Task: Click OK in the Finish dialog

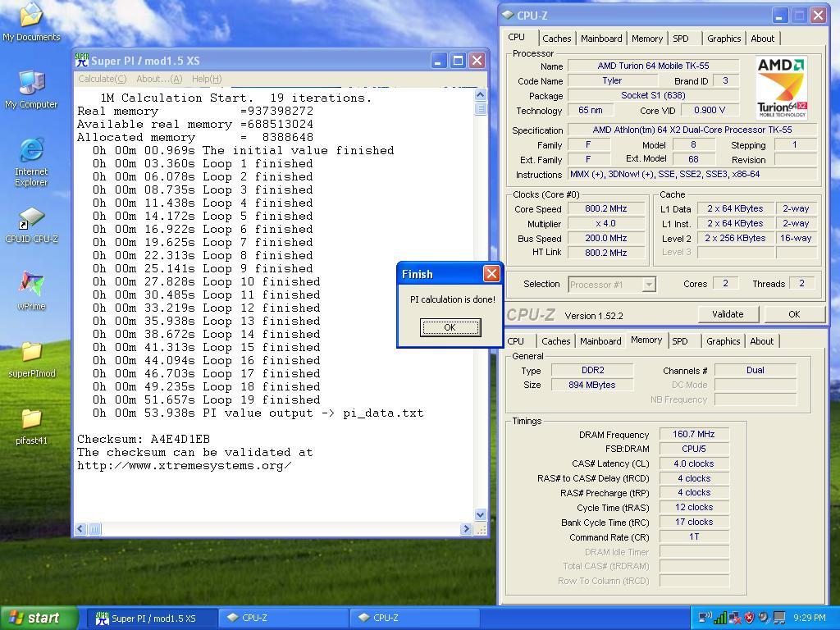Action: pyautogui.click(x=450, y=327)
